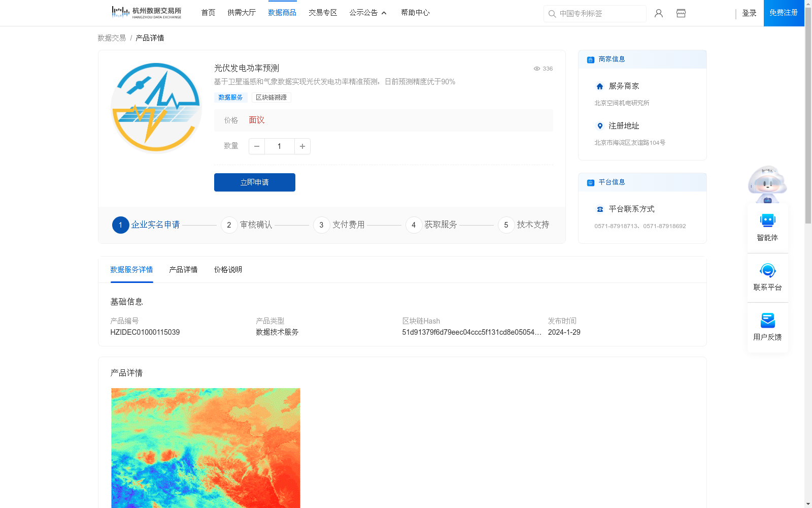
Task: Click the Hangzhou Data Exchange logo
Action: click(147, 12)
